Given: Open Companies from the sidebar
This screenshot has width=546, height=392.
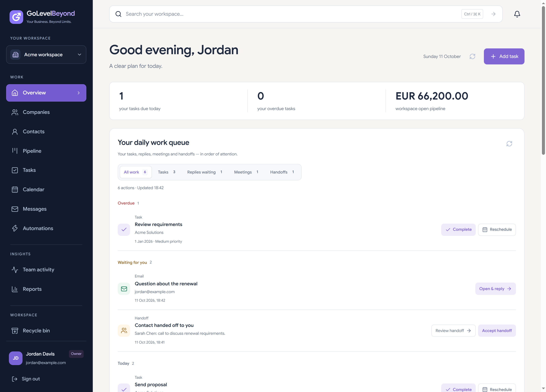Looking at the screenshot, I should pyautogui.click(x=46, y=112).
